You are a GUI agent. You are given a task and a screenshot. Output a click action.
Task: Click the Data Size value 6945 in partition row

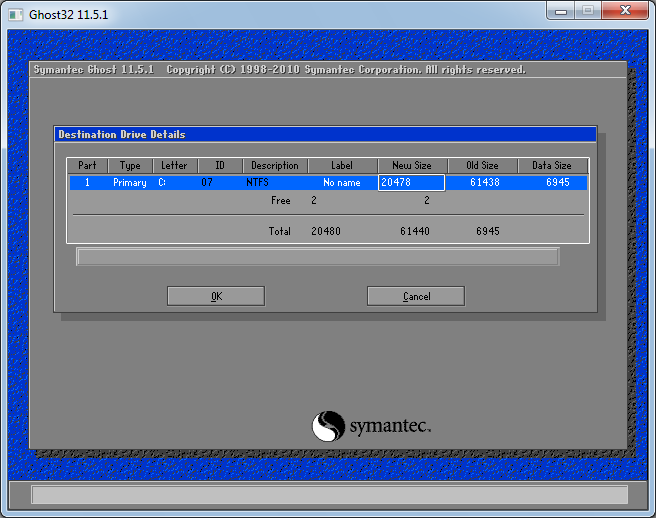click(x=558, y=182)
